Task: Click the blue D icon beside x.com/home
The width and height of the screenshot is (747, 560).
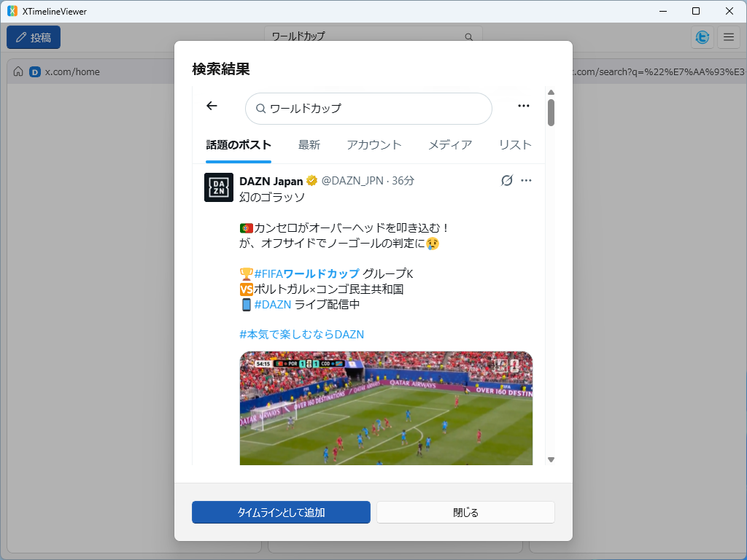Action: tap(35, 72)
